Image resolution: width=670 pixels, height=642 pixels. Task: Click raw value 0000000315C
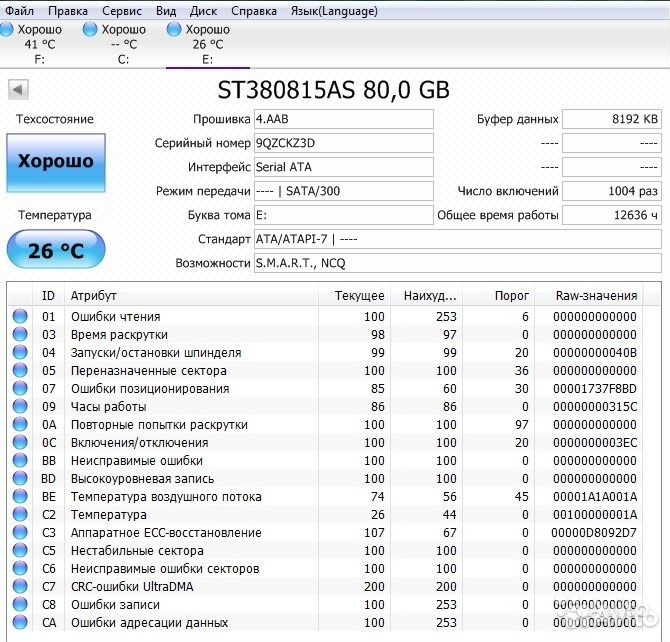point(595,406)
